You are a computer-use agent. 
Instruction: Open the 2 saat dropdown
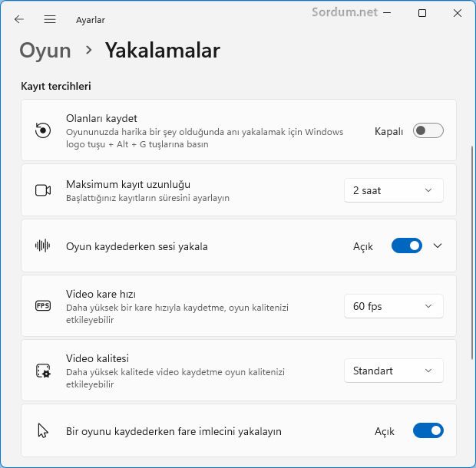[393, 190]
